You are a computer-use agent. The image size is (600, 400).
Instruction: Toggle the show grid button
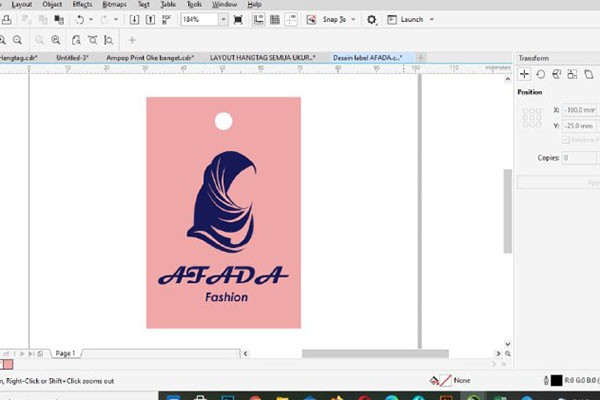click(275, 20)
